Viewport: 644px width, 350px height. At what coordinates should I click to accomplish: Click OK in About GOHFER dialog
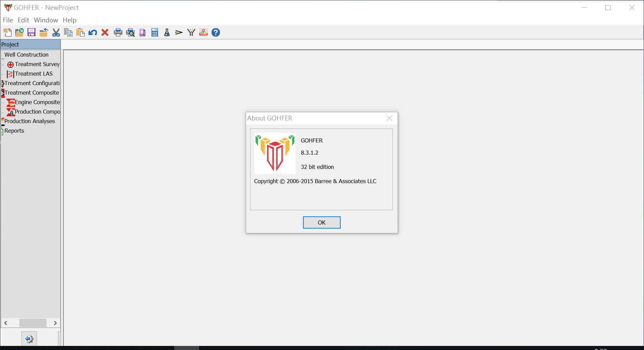(322, 222)
